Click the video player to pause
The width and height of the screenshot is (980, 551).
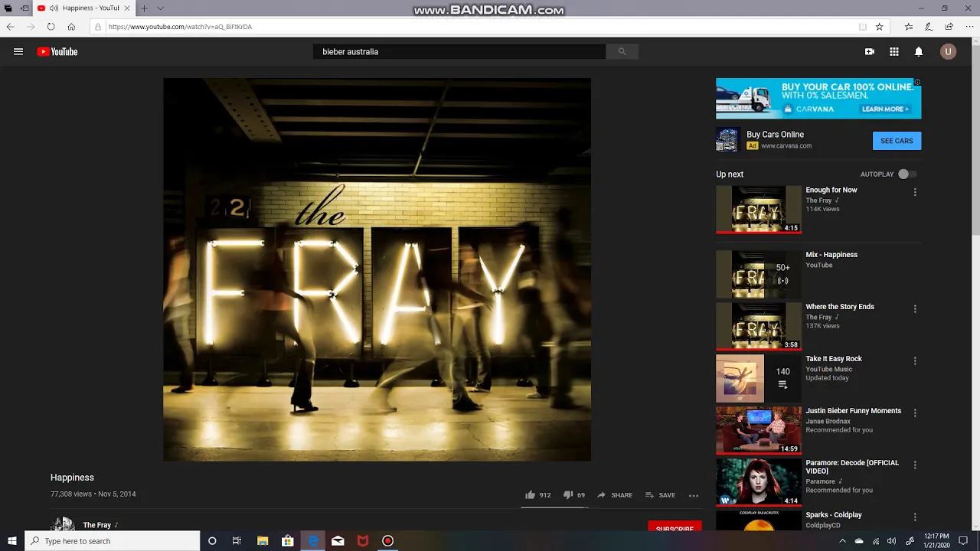click(x=377, y=269)
